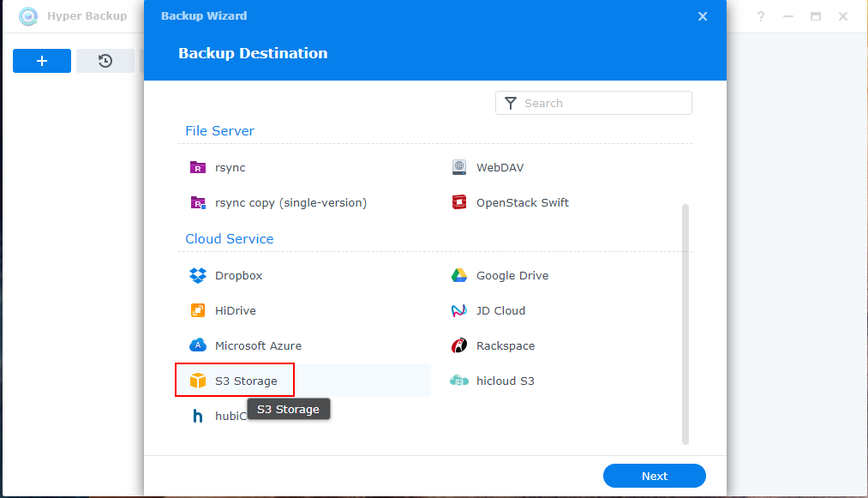Select the HiDrive icon
This screenshot has height=498, width=868.
pyautogui.click(x=198, y=311)
